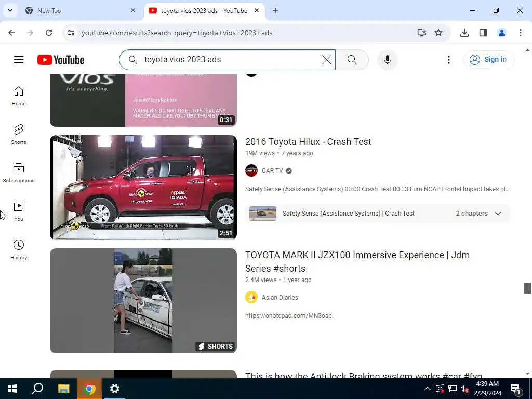This screenshot has height=399, width=532.
Task: Reload the page
Action: click(49, 33)
